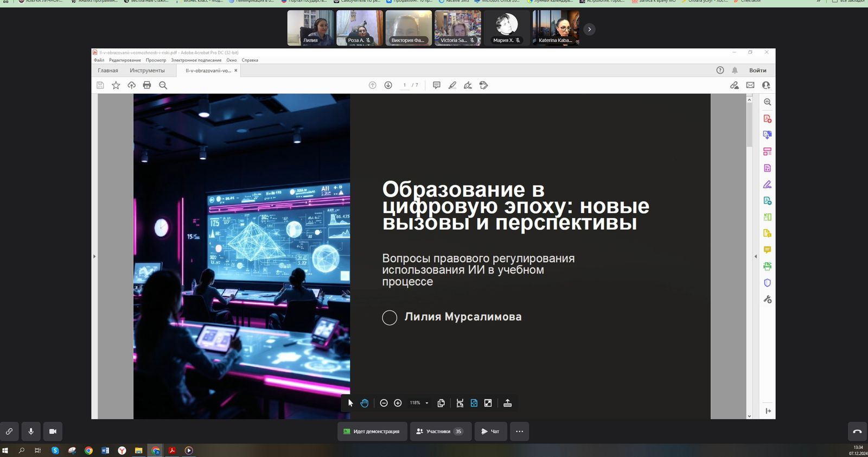Add a comment with speech bubble icon
Viewport: 868px width, 457px height.
click(x=436, y=85)
